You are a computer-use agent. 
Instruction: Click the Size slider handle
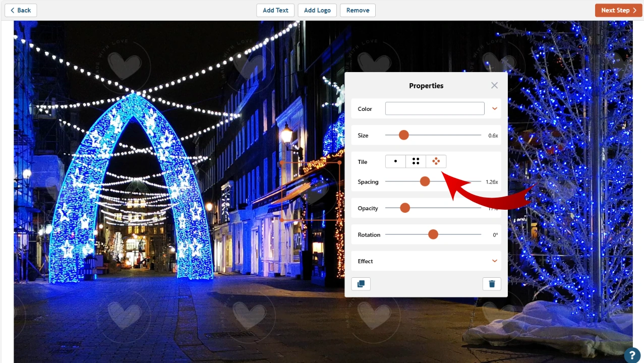click(403, 135)
